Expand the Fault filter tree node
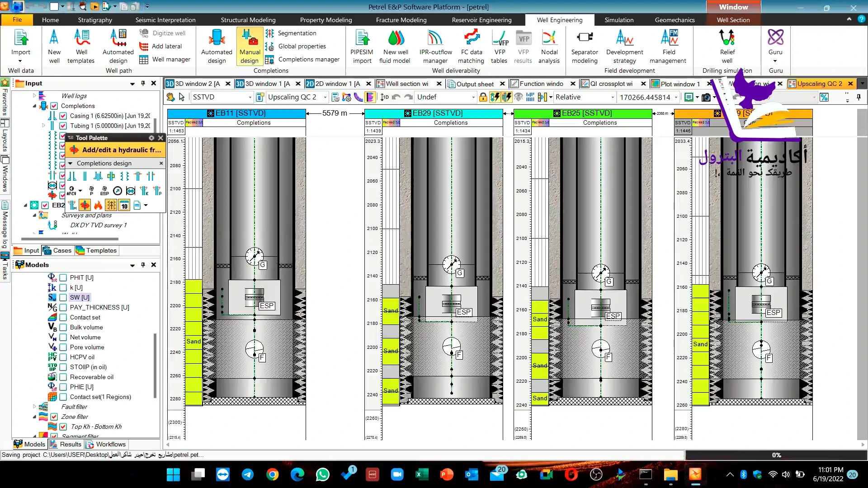Image resolution: width=868 pixels, height=488 pixels. (x=34, y=407)
